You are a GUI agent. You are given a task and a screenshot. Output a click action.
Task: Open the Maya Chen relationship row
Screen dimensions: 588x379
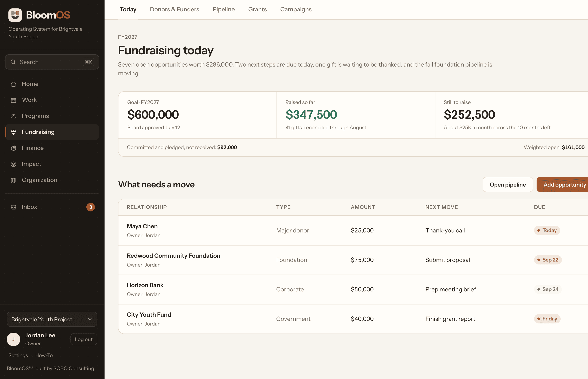[353, 230]
